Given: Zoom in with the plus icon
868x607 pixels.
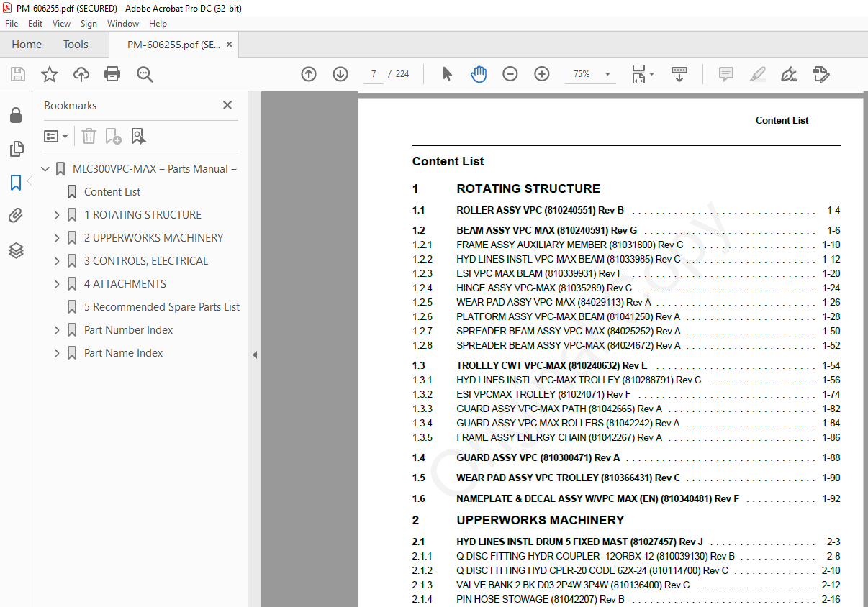Looking at the screenshot, I should [542, 74].
